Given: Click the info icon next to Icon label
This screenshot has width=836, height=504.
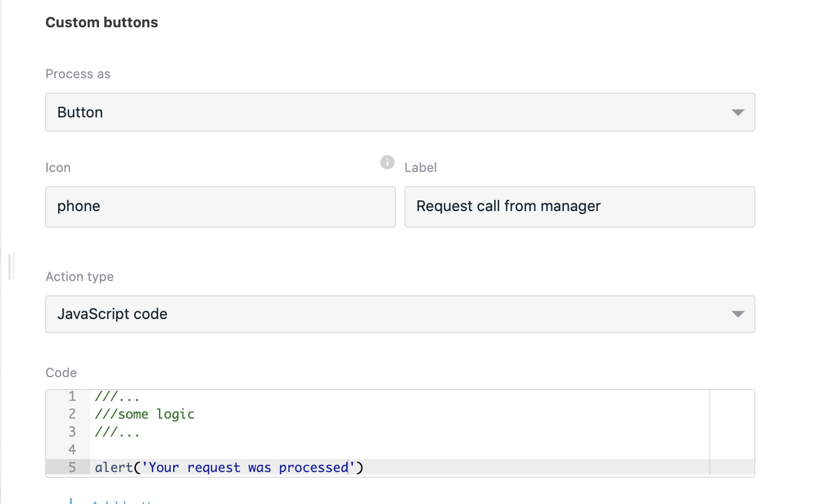Looking at the screenshot, I should (387, 162).
